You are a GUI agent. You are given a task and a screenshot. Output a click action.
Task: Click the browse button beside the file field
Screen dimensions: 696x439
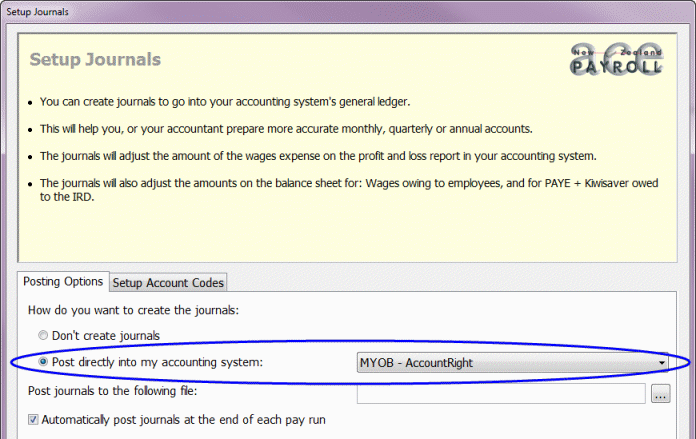click(660, 394)
